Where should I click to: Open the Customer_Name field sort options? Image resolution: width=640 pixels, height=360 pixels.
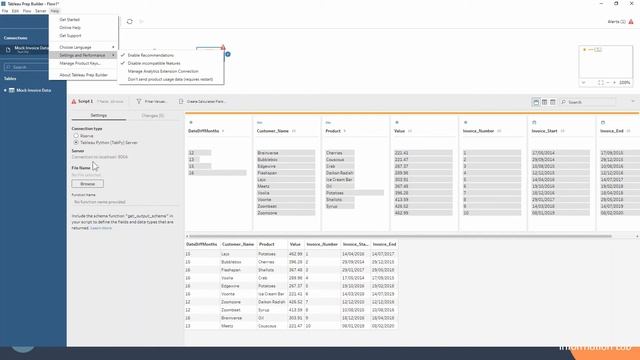(294, 131)
